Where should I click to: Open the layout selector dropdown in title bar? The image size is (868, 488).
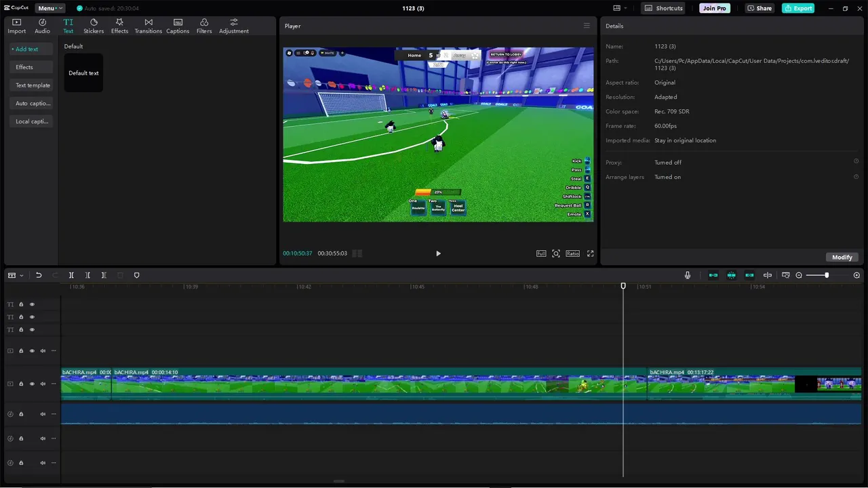click(620, 8)
